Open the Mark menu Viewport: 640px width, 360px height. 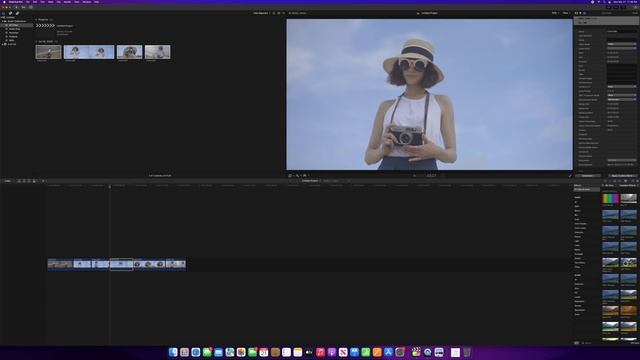coord(51,2)
